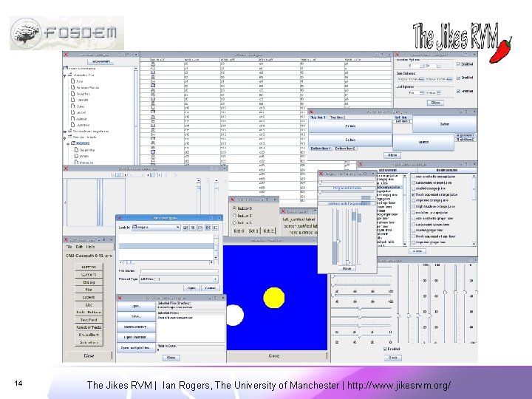Toggle the Number Spinner 'Enabled' checkbox
Screen dimensions: 532x399
458,64
